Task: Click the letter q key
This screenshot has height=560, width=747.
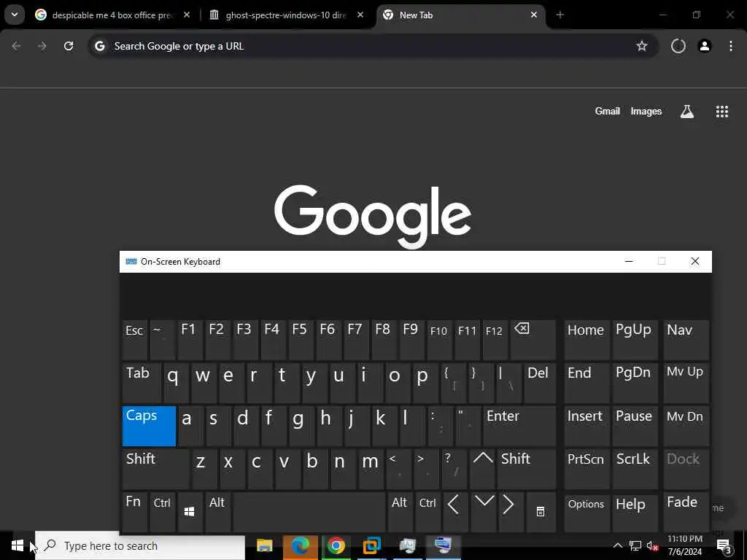Action: click(x=176, y=383)
